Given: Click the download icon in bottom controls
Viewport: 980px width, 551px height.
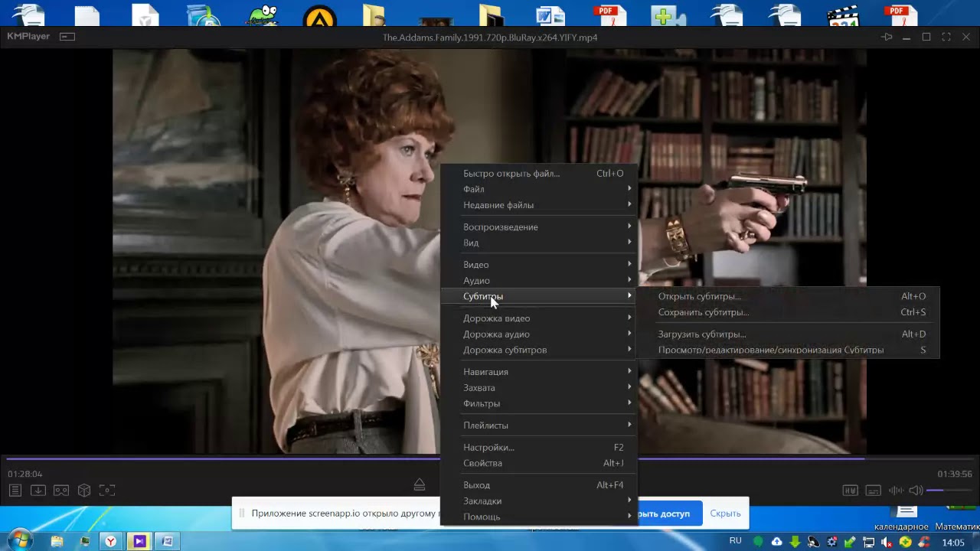Looking at the screenshot, I should [38, 491].
